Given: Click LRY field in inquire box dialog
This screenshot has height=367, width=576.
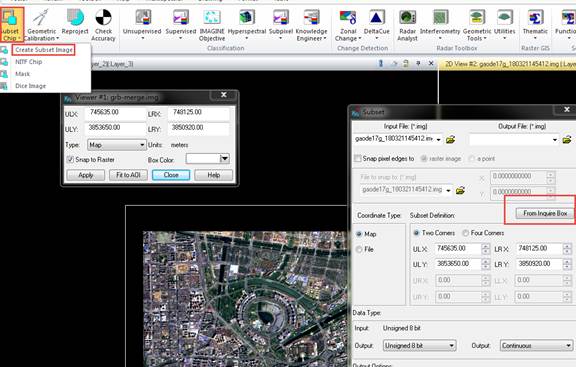Looking at the screenshot, I should coord(198,129).
